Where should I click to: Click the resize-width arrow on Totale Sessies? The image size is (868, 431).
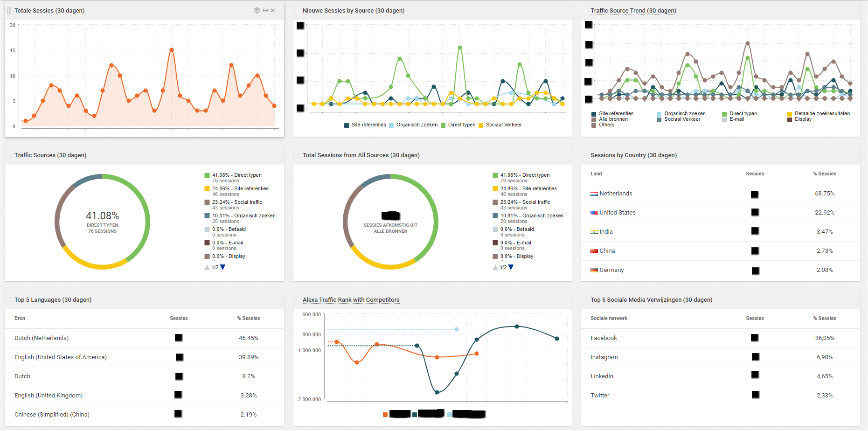point(265,10)
